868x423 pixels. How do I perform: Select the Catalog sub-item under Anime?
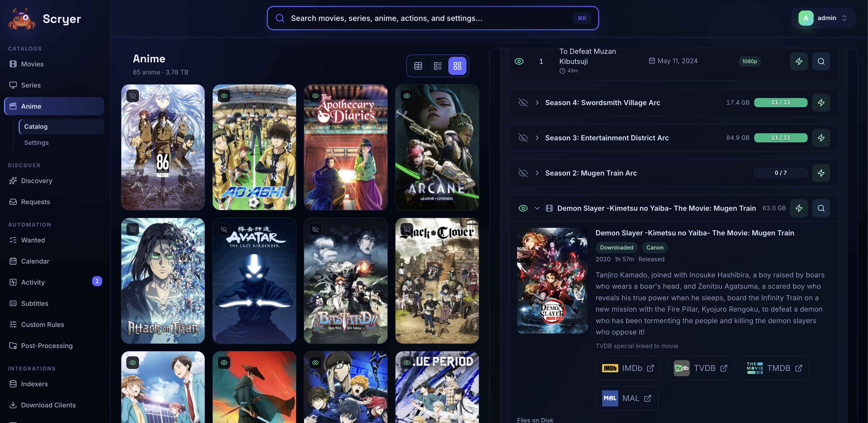coord(61,126)
